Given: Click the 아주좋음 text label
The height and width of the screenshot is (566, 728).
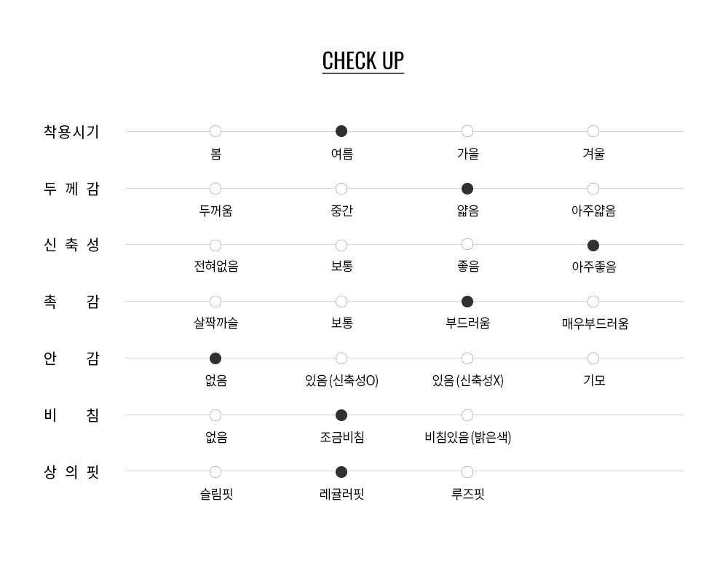Looking at the screenshot, I should (593, 267).
